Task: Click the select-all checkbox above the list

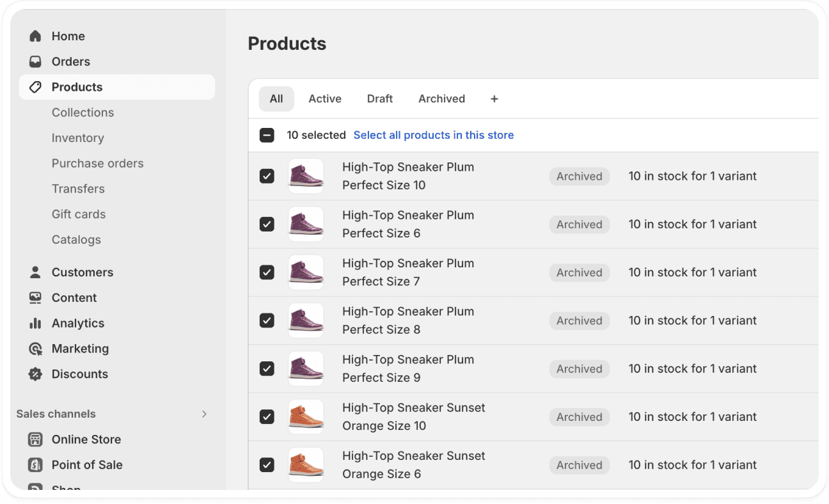Action: point(267,135)
